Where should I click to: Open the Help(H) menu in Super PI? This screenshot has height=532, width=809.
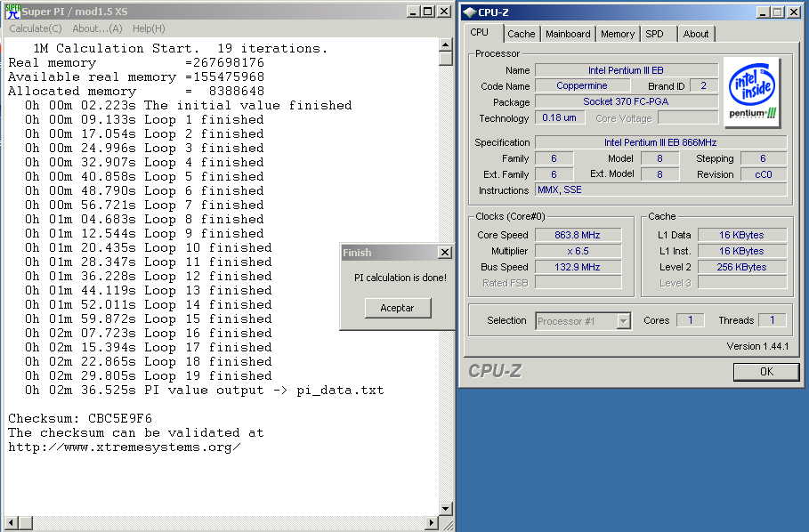(149, 28)
